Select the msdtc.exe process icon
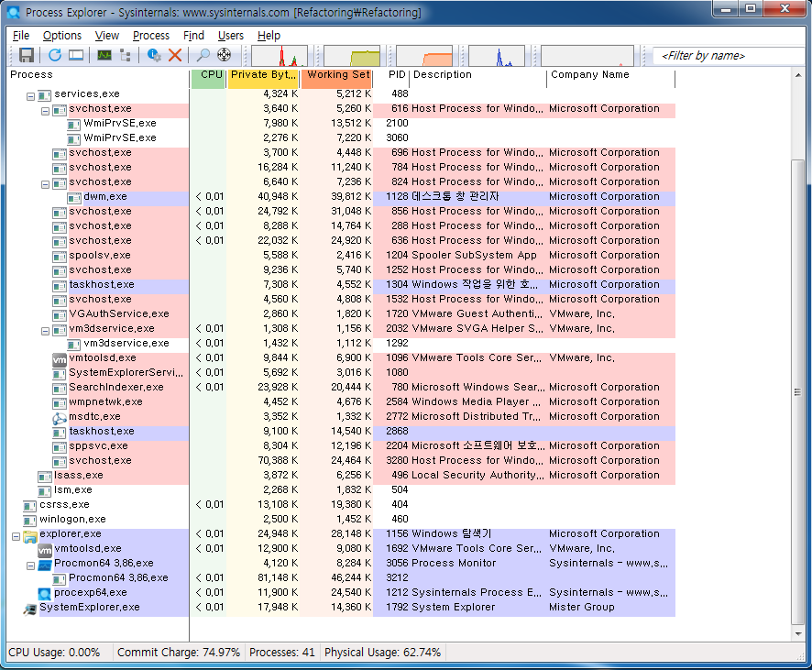The height and width of the screenshot is (670, 812). click(x=60, y=417)
